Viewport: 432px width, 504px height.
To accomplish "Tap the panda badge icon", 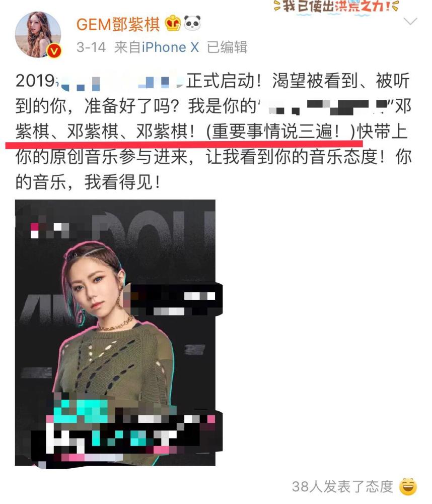I will point(192,23).
